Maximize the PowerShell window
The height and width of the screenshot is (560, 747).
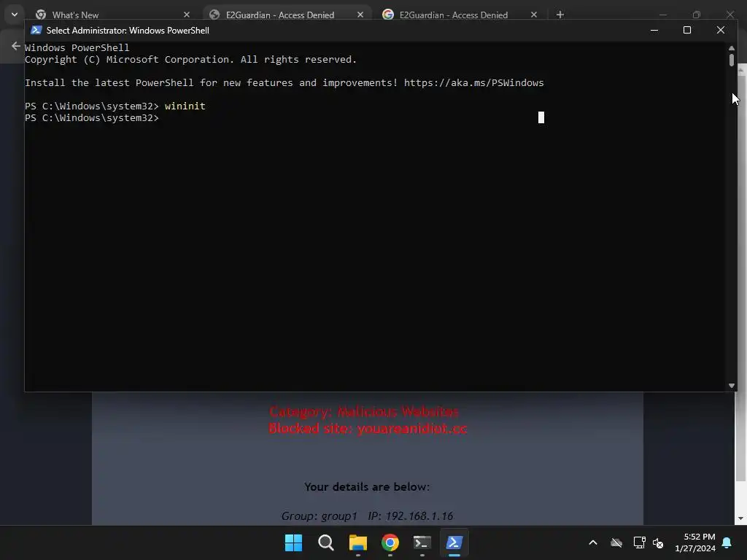[x=687, y=30]
